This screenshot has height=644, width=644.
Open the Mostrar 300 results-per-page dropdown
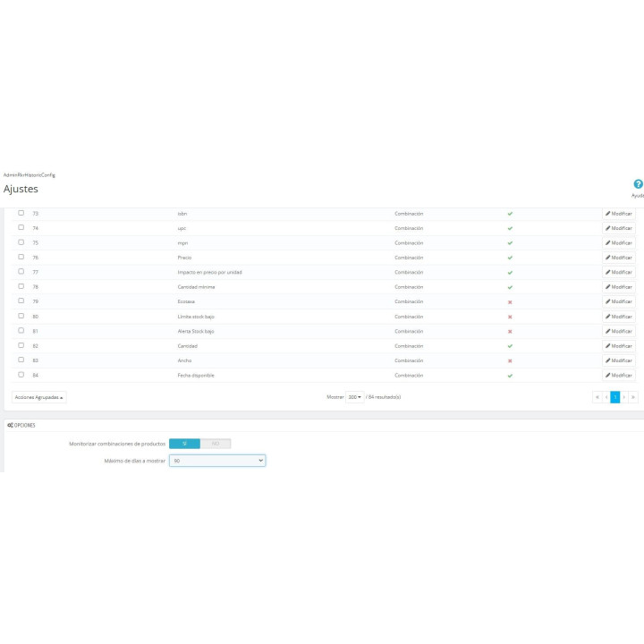(355, 397)
